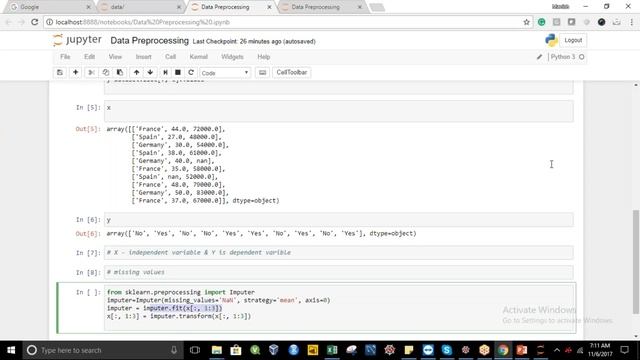Open the cell type Code dropdown
Viewport: 640px width, 360px height.
click(x=225, y=73)
